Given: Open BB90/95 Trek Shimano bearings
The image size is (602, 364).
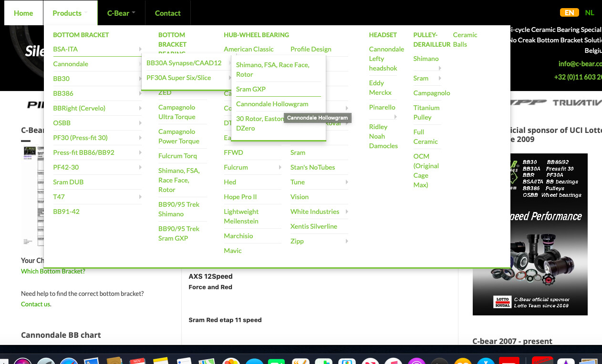Looking at the screenshot, I should point(179,209).
